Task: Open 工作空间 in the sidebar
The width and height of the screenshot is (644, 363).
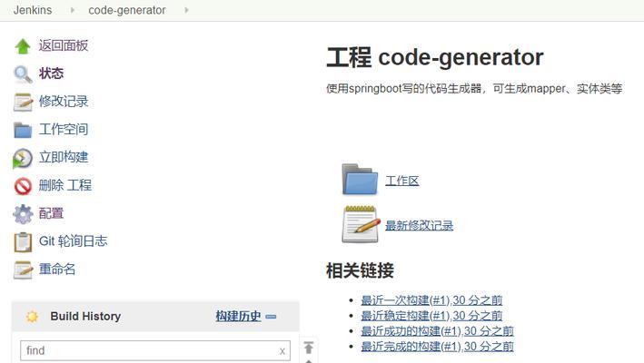Action: point(64,129)
